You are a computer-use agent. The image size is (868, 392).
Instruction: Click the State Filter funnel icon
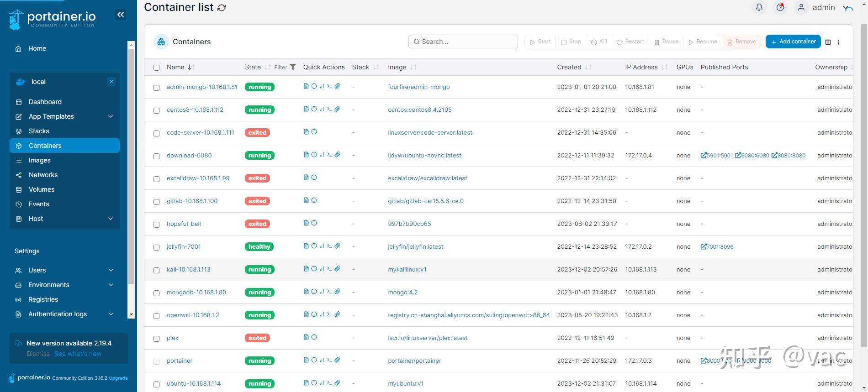tap(293, 67)
